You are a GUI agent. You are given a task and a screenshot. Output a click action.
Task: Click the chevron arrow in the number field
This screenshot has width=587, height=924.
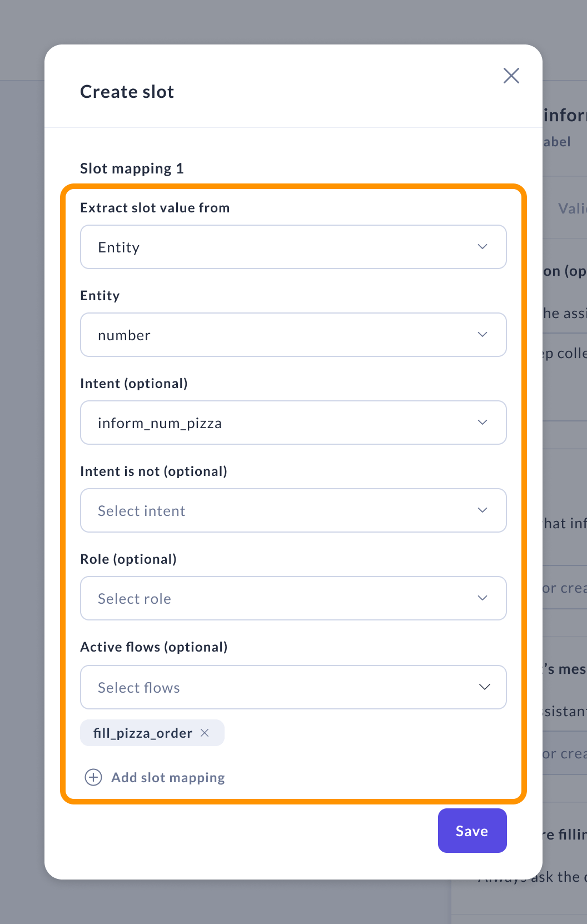tap(482, 335)
